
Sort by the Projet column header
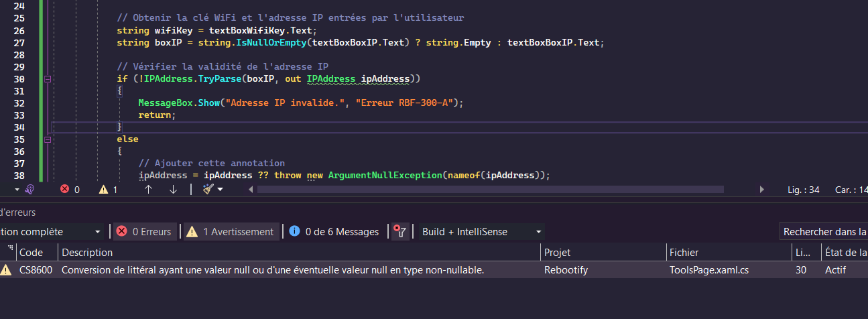coord(603,253)
